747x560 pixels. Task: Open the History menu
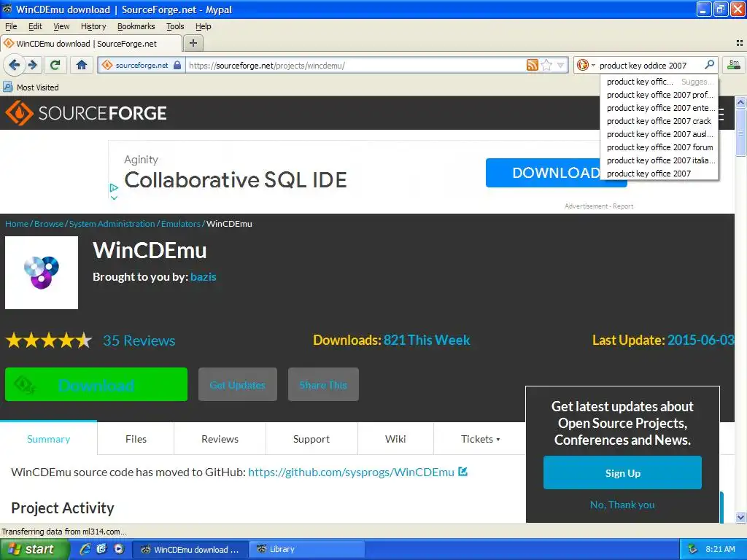(93, 26)
